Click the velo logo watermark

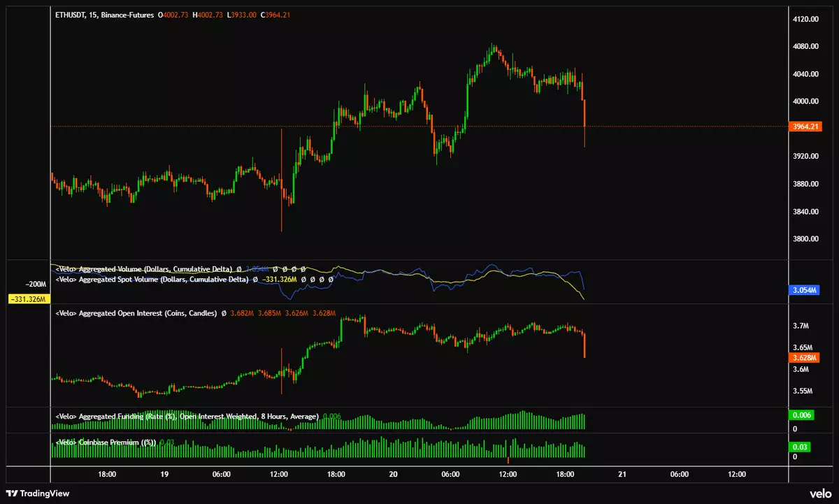click(819, 493)
